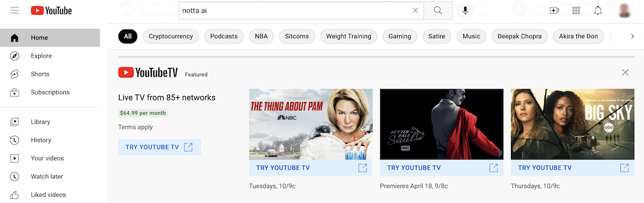
Task: Click the Shorts icon in sidebar
Action: pos(14,74)
